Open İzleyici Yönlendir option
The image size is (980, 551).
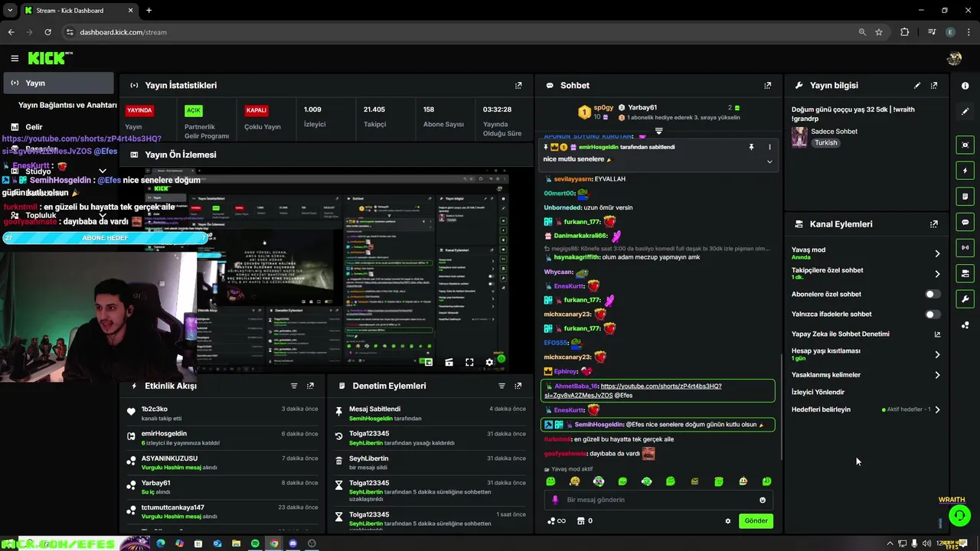pyautogui.click(x=818, y=393)
